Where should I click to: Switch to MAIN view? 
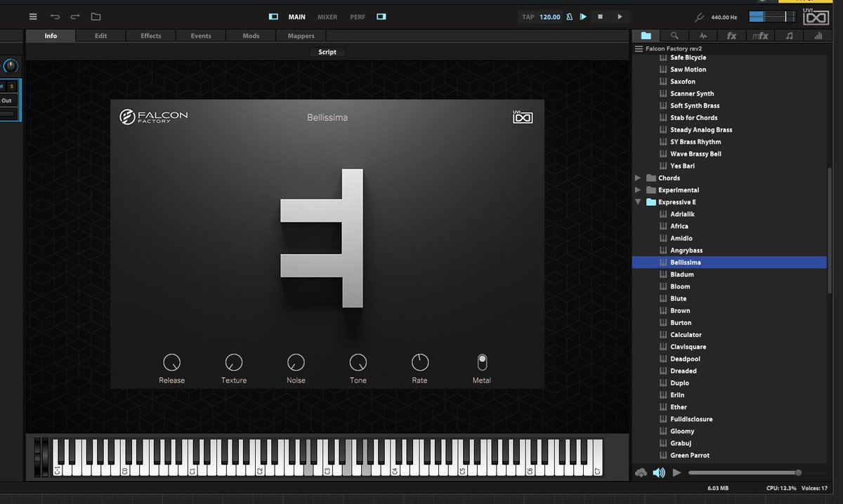tap(297, 17)
